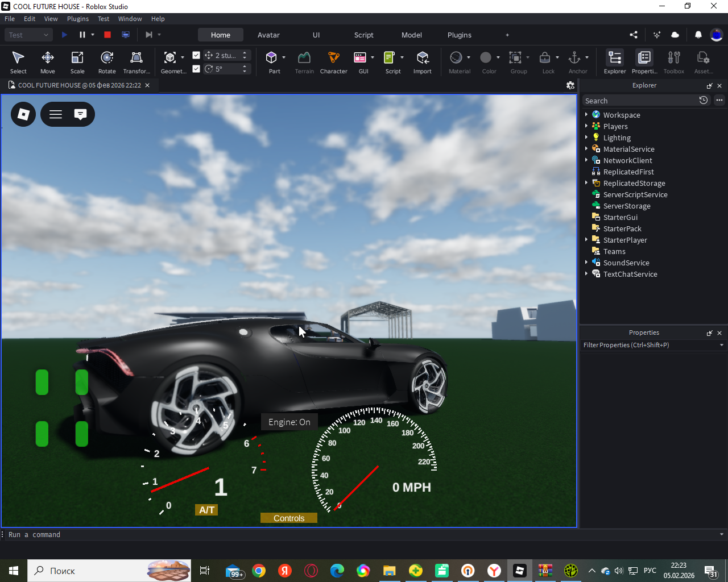Click the Geometry collisions icon
The width and height of the screenshot is (728, 582).
pos(170,57)
